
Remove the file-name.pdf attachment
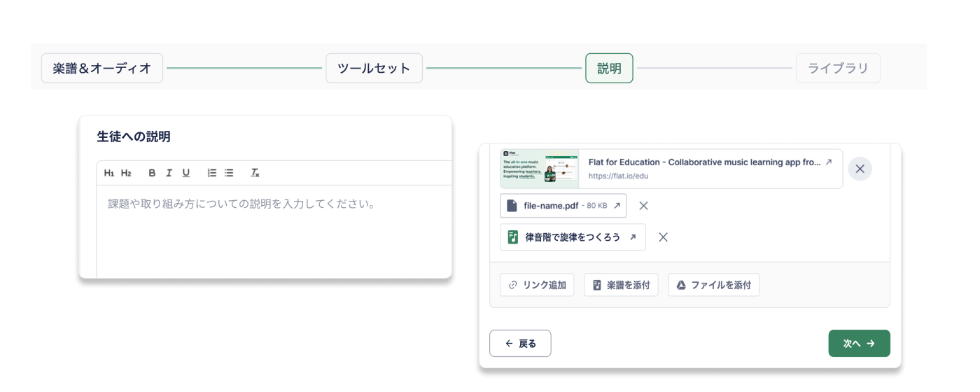tap(644, 206)
